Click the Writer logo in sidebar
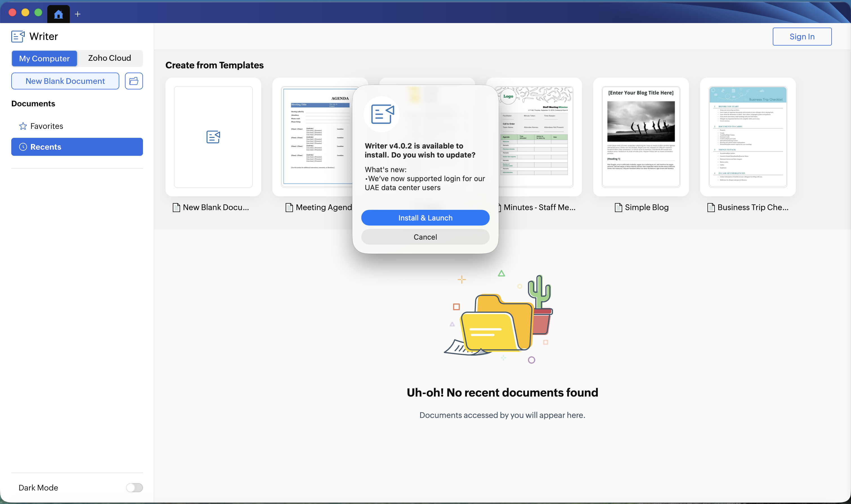 pyautogui.click(x=18, y=36)
